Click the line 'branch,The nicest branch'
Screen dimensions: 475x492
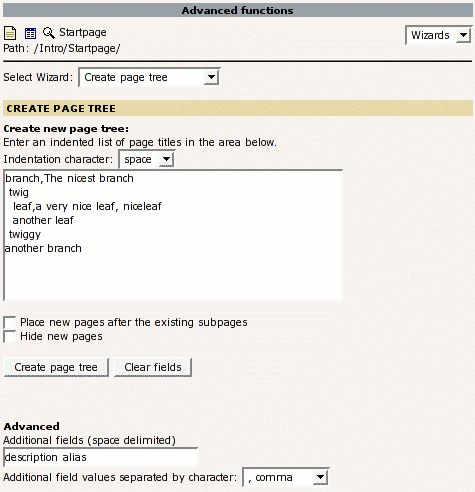click(69, 178)
